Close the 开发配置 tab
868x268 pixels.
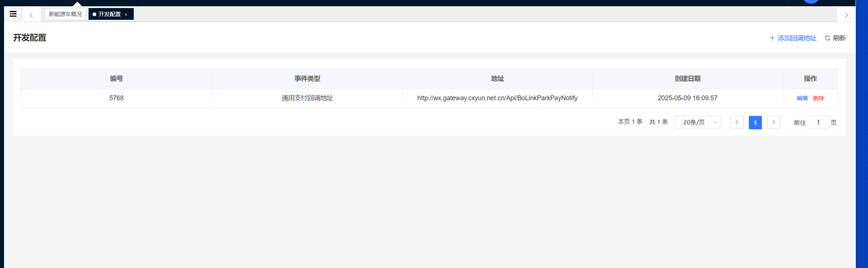click(126, 15)
